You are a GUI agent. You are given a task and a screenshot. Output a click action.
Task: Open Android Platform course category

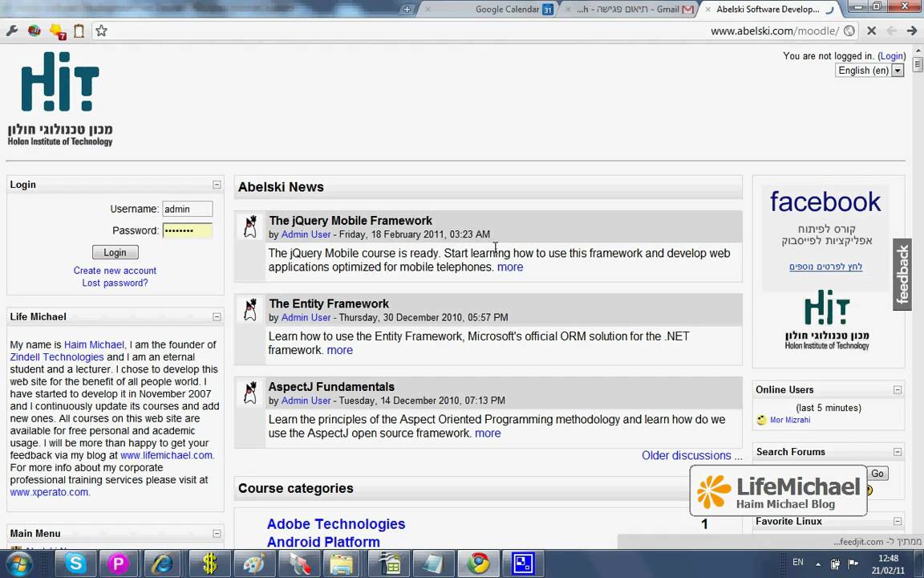pos(323,541)
